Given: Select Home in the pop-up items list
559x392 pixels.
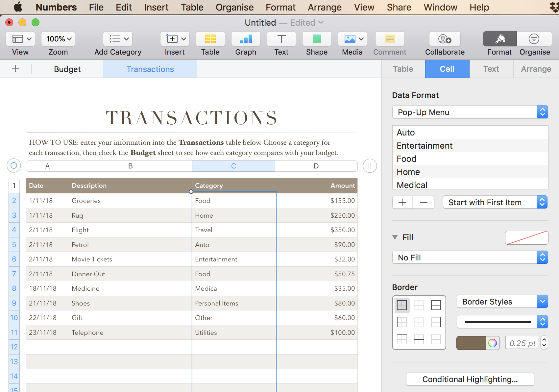Looking at the screenshot, I should click(470, 172).
